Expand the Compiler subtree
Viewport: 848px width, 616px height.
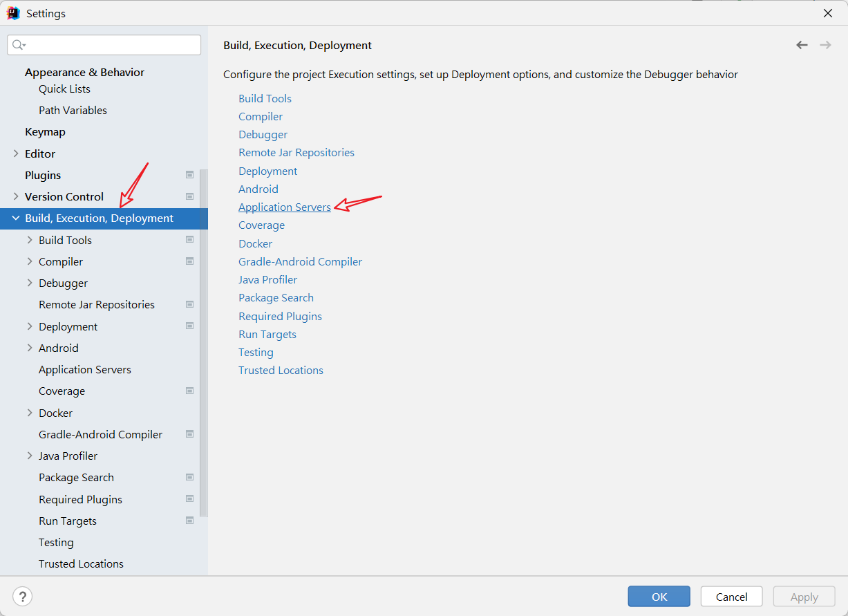pyautogui.click(x=30, y=261)
